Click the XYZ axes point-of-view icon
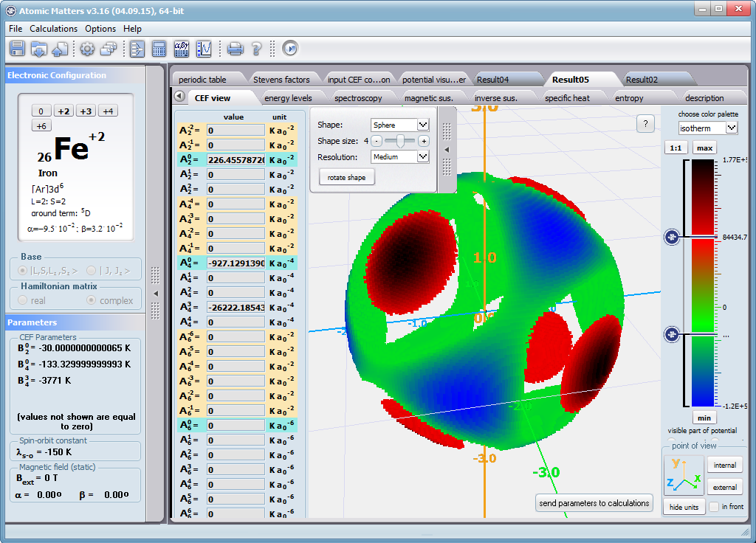756x543 pixels. [x=683, y=475]
